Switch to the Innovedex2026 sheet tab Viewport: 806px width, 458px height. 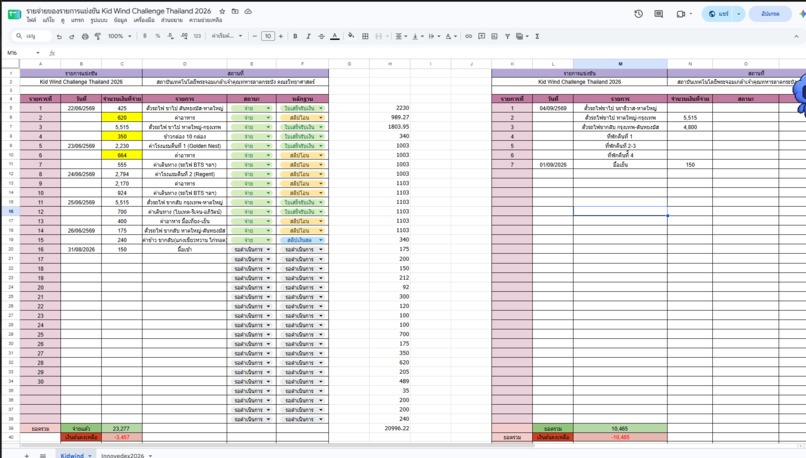122,455
